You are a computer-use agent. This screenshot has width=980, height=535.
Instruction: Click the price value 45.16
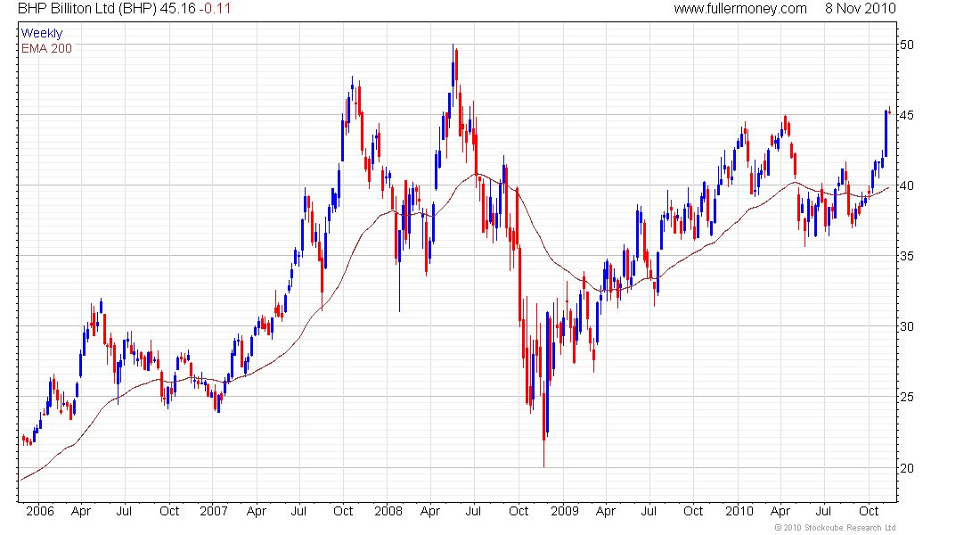[x=177, y=9]
